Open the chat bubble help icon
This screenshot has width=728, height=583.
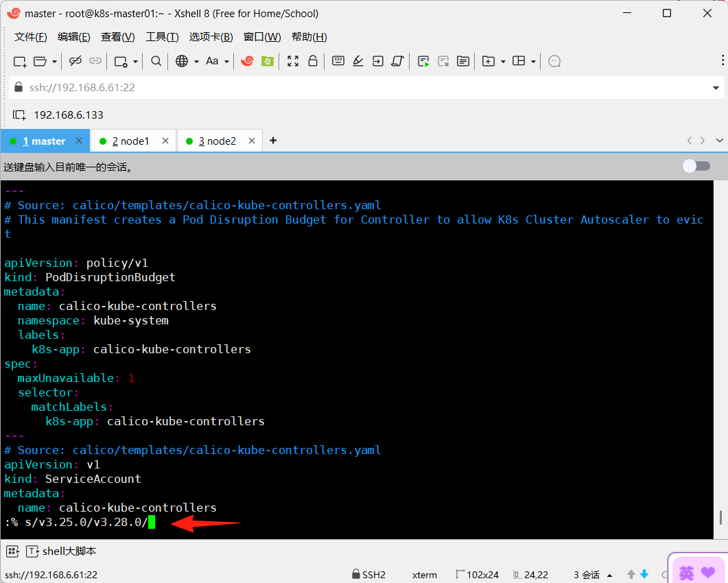554,61
